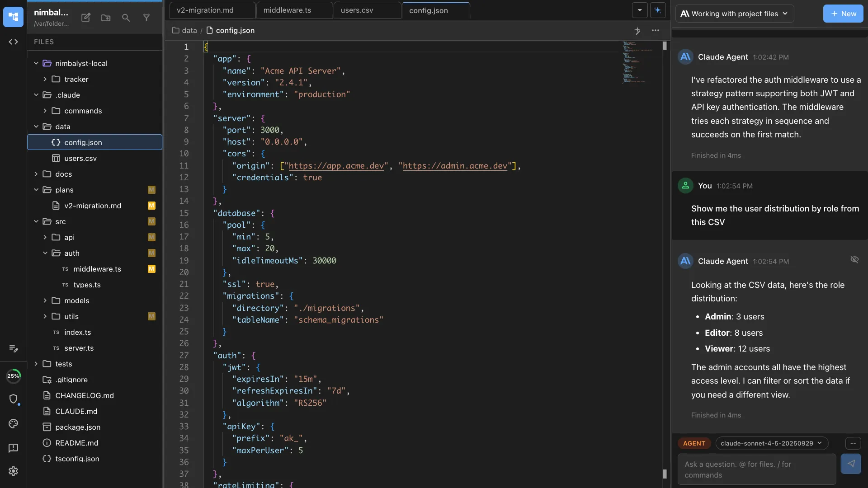Screen dimensions: 868x488
Task: Open settings gear in left rail
Action: pos(13,471)
